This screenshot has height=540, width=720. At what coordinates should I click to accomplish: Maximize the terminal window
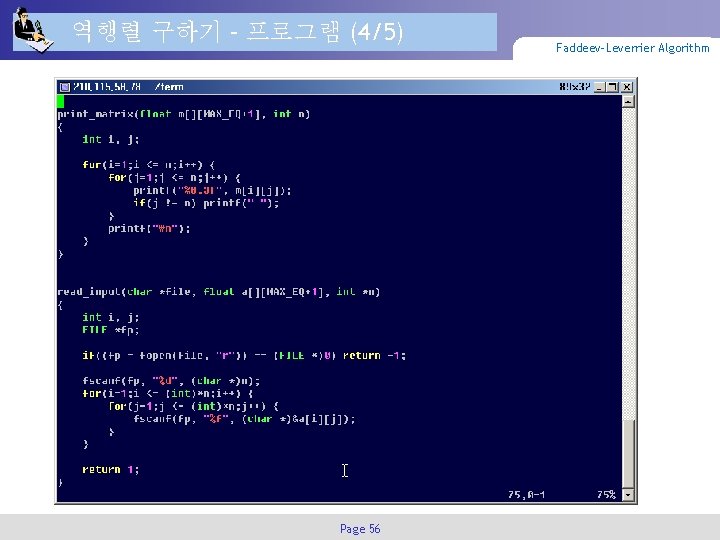pos(613,87)
